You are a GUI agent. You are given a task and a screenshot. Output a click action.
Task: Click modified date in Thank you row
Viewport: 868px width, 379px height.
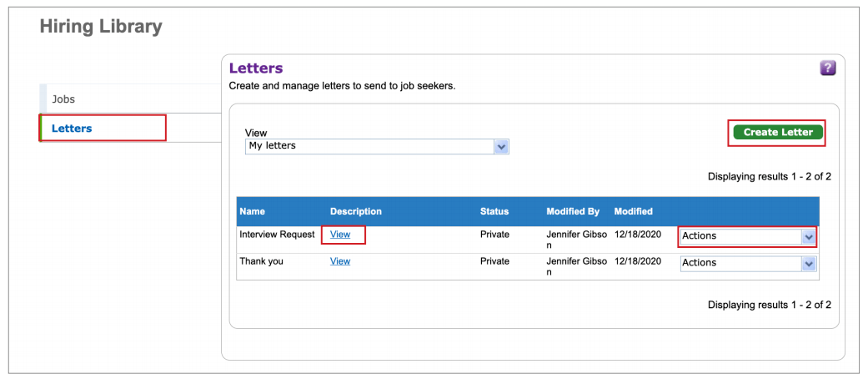[637, 261]
